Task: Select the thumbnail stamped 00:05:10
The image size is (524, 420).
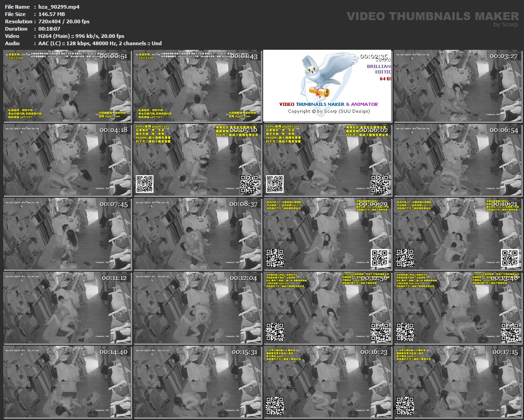Action: (x=197, y=160)
